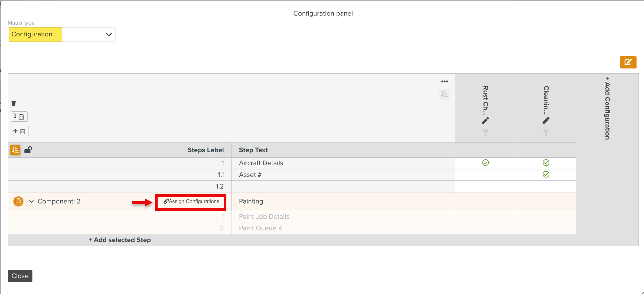Image resolution: width=644 pixels, height=294 pixels.
Task: Toggle Rust Ch cell for step 1.2
Action: pos(485,186)
